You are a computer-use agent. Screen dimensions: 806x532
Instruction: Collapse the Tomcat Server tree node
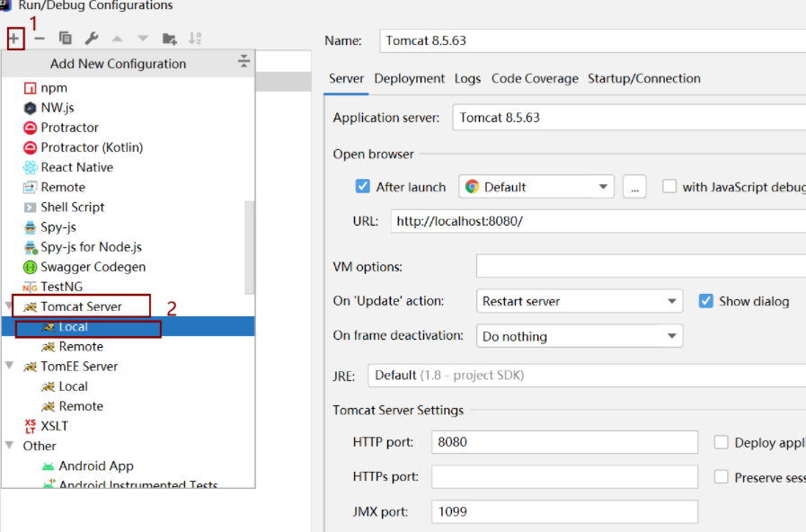(x=9, y=306)
